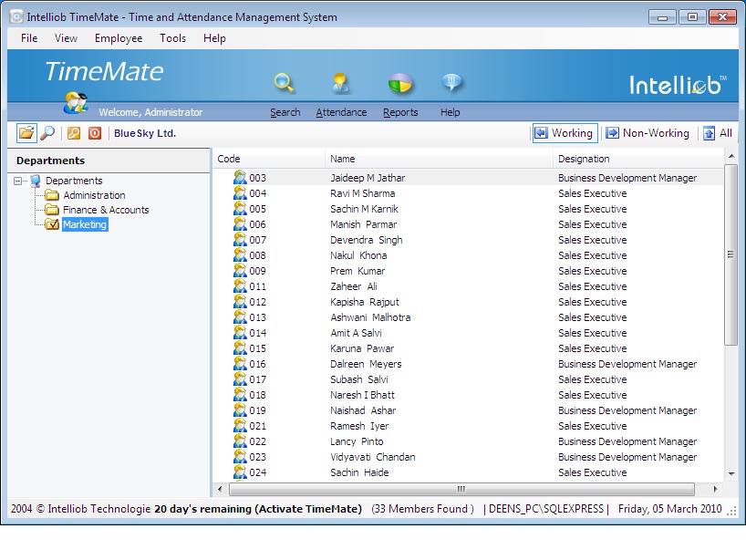Click the Search link in banner

pos(285,112)
